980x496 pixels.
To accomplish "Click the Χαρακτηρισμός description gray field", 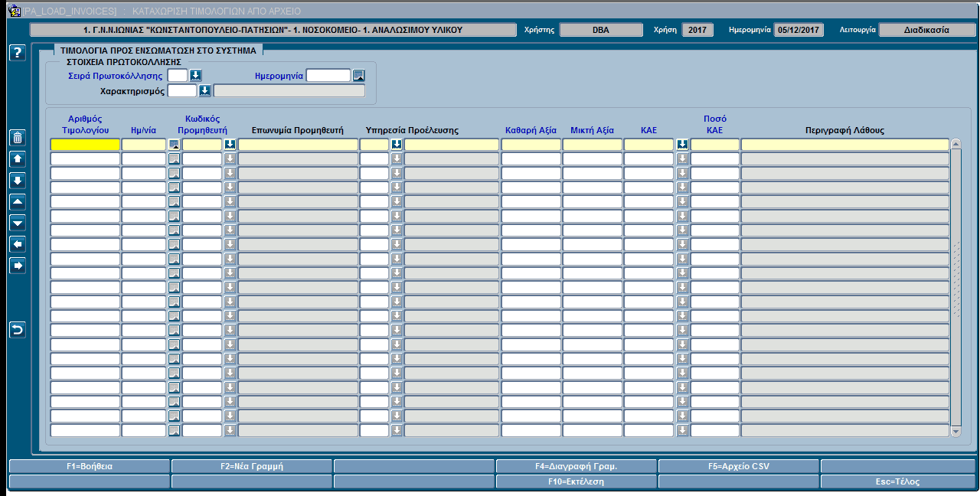I will 289,91.
